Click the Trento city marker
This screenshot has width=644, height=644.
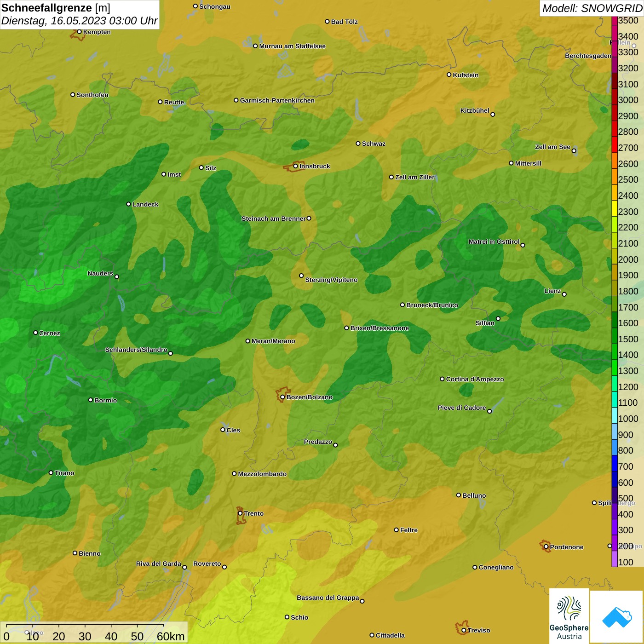coord(240,513)
